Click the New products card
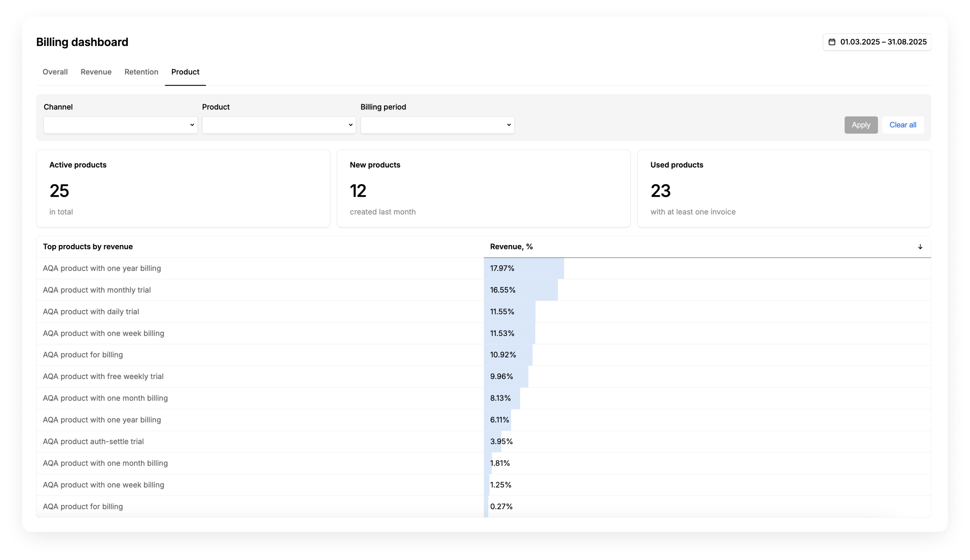Image resolution: width=970 pixels, height=560 pixels. 483,188
